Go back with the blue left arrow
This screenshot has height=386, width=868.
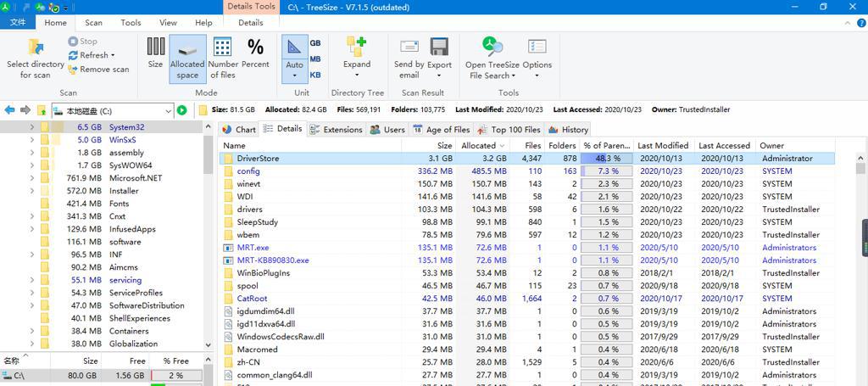(10, 110)
